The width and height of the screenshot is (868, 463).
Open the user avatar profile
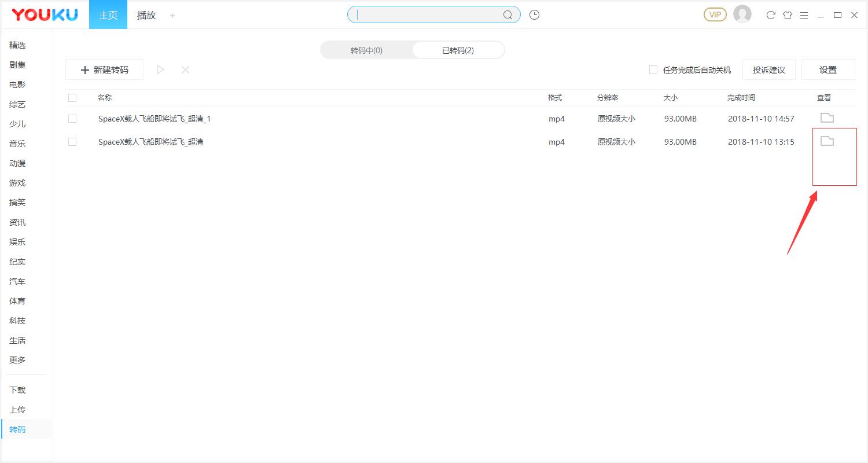[742, 14]
